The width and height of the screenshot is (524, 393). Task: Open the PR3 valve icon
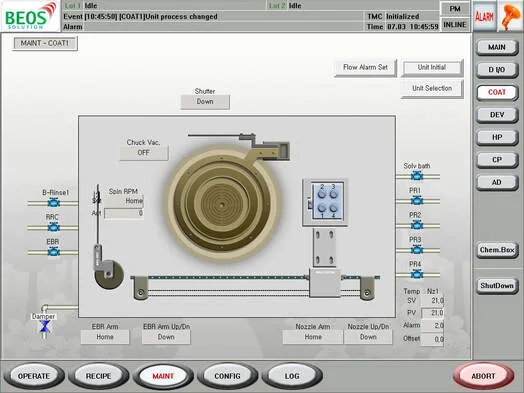pyautogui.click(x=417, y=250)
